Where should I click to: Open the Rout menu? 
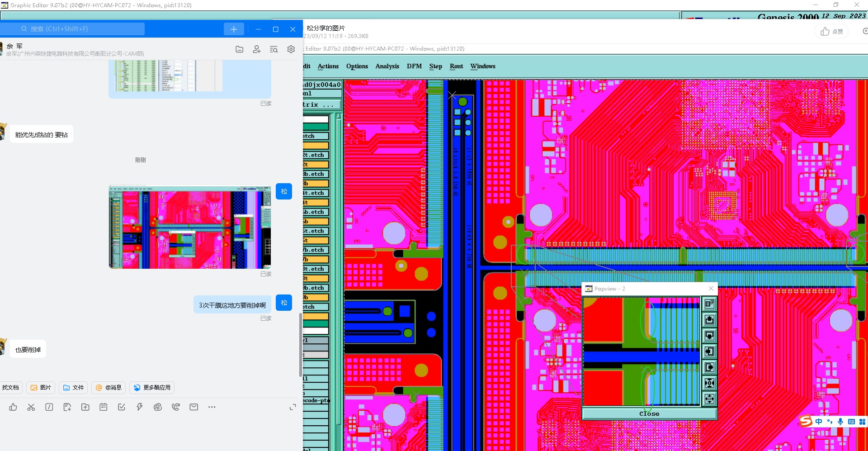point(457,66)
